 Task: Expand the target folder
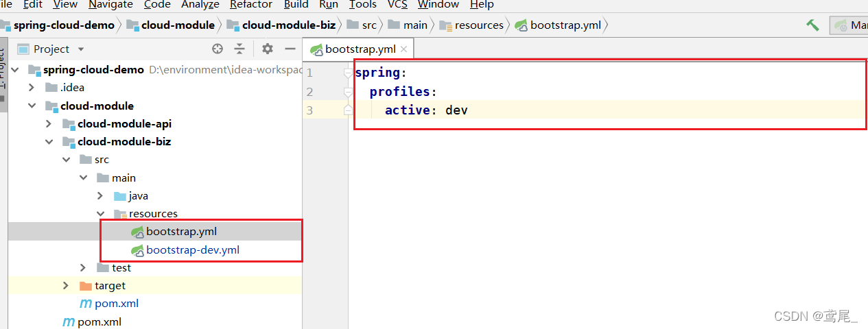(x=66, y=286)
